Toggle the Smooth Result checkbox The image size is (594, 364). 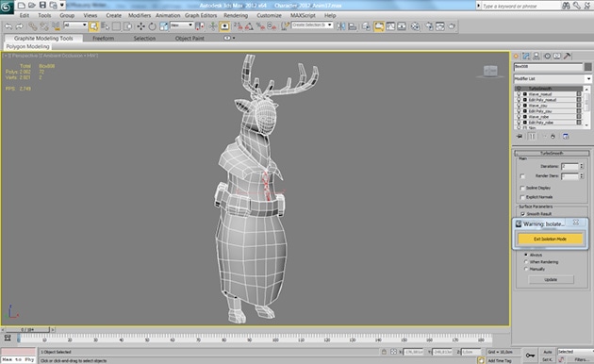coord(522,214)
